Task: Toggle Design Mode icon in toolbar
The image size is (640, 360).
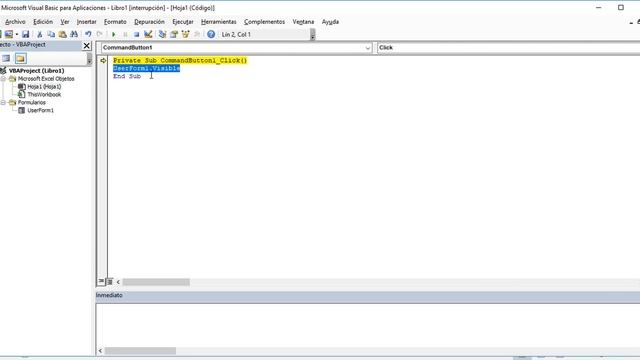Action: [x=148, y=34]
